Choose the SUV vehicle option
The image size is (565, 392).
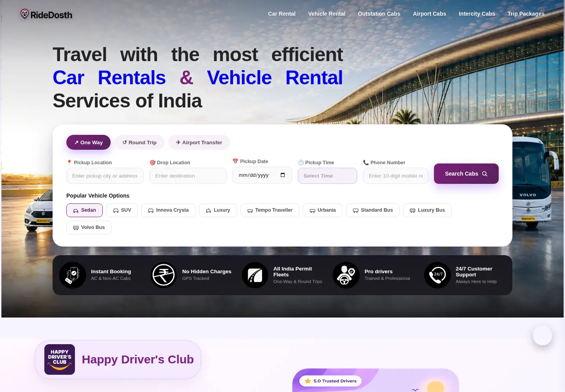pyautogui.click(x=122, y=210)
